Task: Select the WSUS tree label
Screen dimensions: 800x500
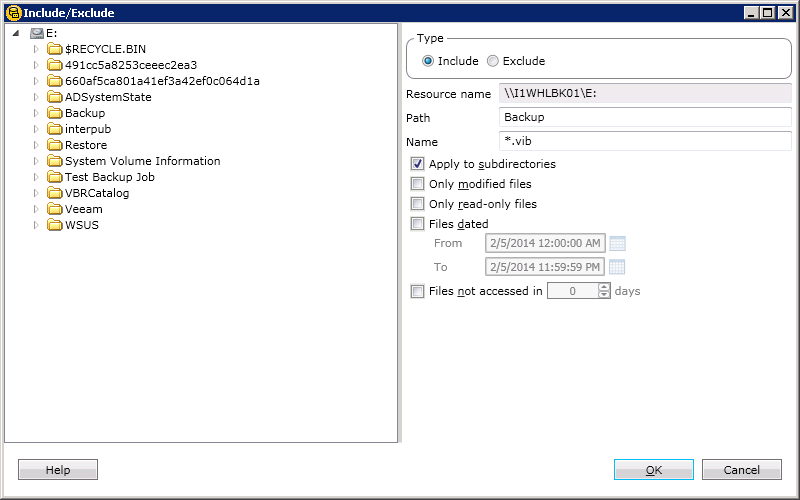Action: click(x=82, y=225)
